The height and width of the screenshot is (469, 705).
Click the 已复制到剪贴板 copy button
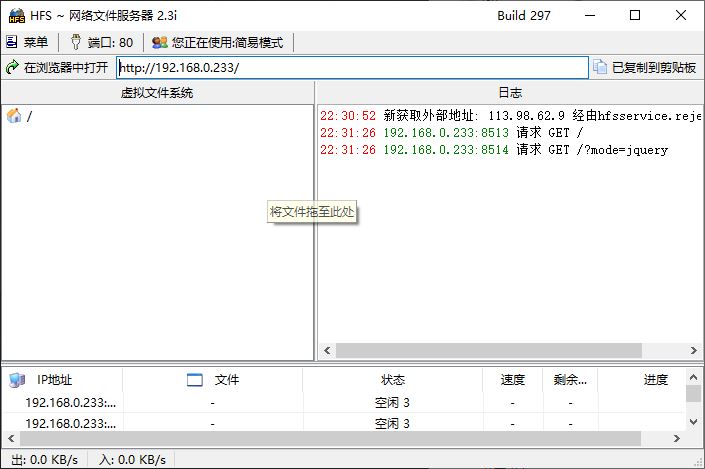pos(646,67)
